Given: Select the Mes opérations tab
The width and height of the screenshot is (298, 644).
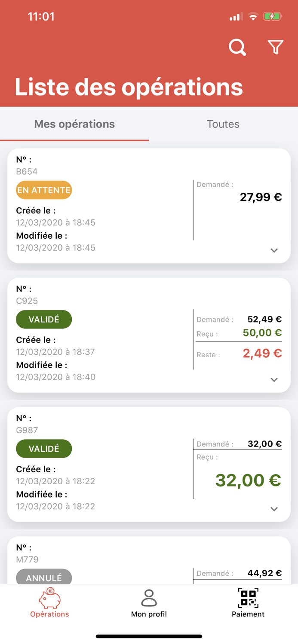Looking at the screenshot, I should point(74,124).
